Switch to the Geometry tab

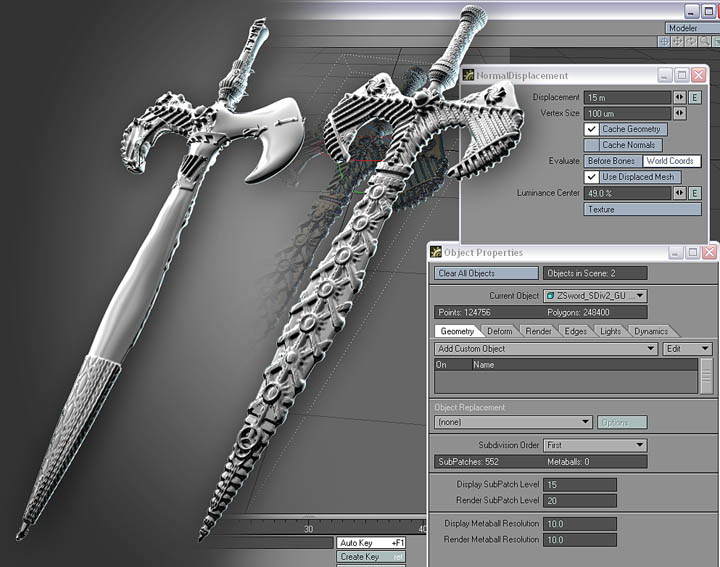(456, 331)
